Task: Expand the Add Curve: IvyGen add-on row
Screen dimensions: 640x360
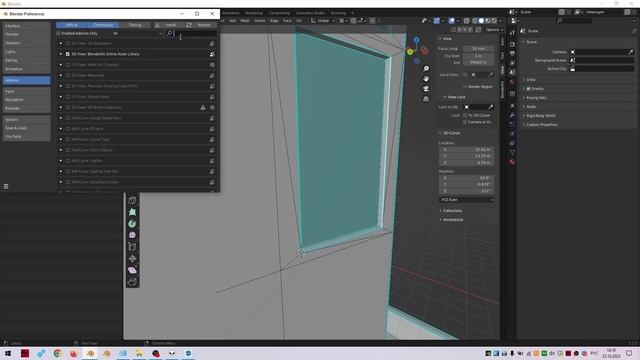Action: pyautogui.click(x=61, y=161)
